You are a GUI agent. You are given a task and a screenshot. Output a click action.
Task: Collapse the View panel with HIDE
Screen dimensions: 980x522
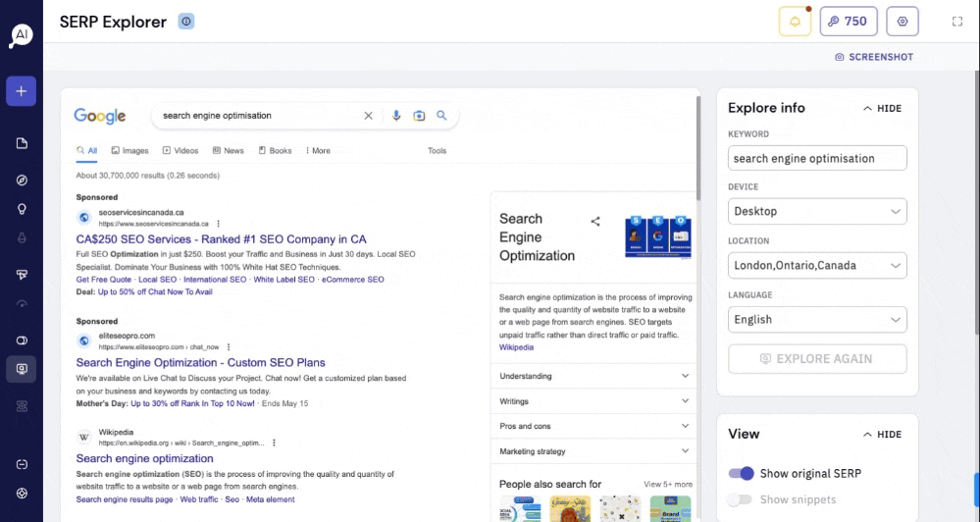tap(882, 435)
